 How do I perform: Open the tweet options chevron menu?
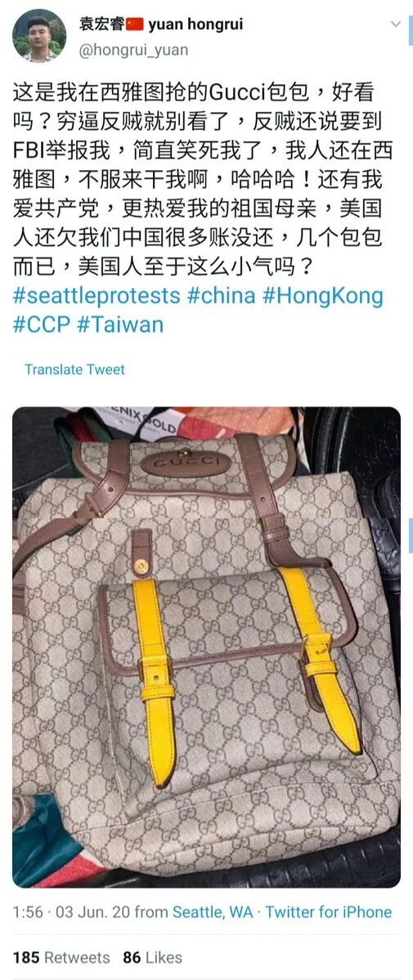[396, 24]
